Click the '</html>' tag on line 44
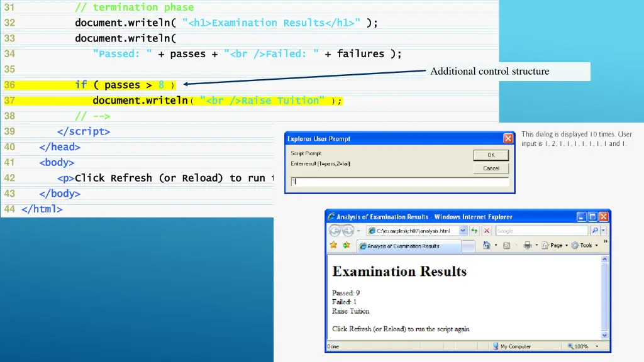Screen dimensions: 644x362 pyautogui.click(x=42, y=209)
